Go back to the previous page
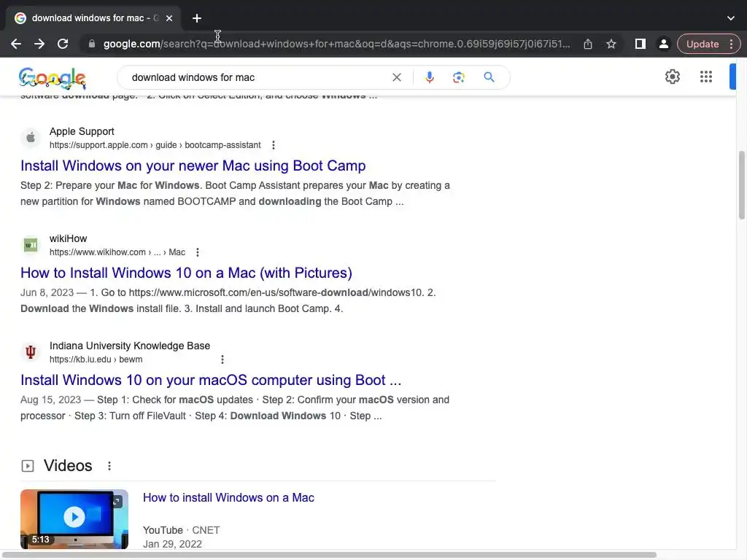 pyautogui.click(x=16, y=44)
